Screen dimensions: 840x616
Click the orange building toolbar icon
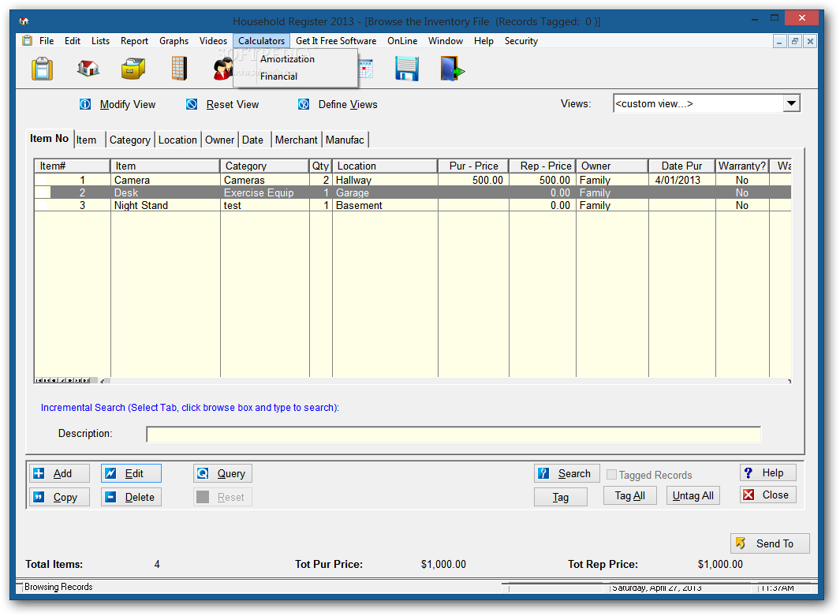pos(179,69)
